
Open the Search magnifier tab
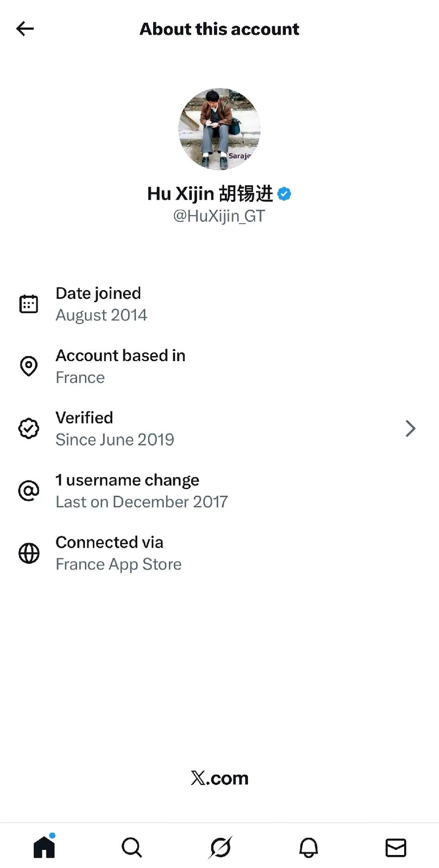132,847
